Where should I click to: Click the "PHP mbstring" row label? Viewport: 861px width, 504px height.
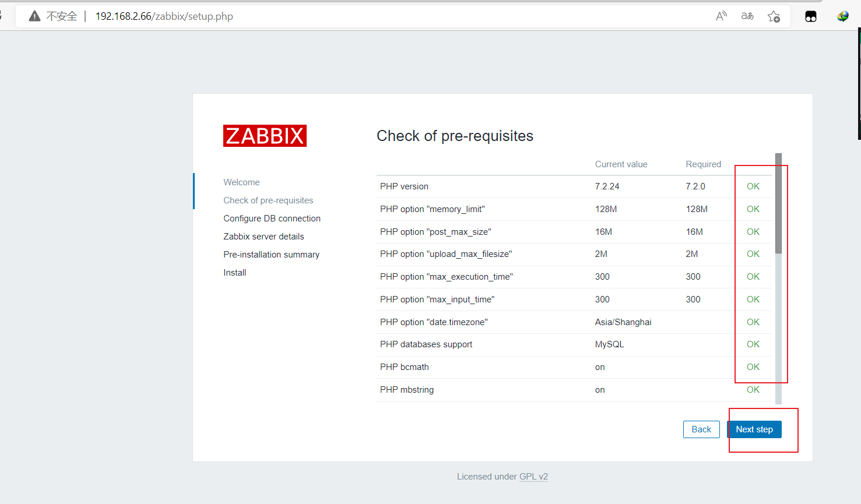tap(407, 390)
